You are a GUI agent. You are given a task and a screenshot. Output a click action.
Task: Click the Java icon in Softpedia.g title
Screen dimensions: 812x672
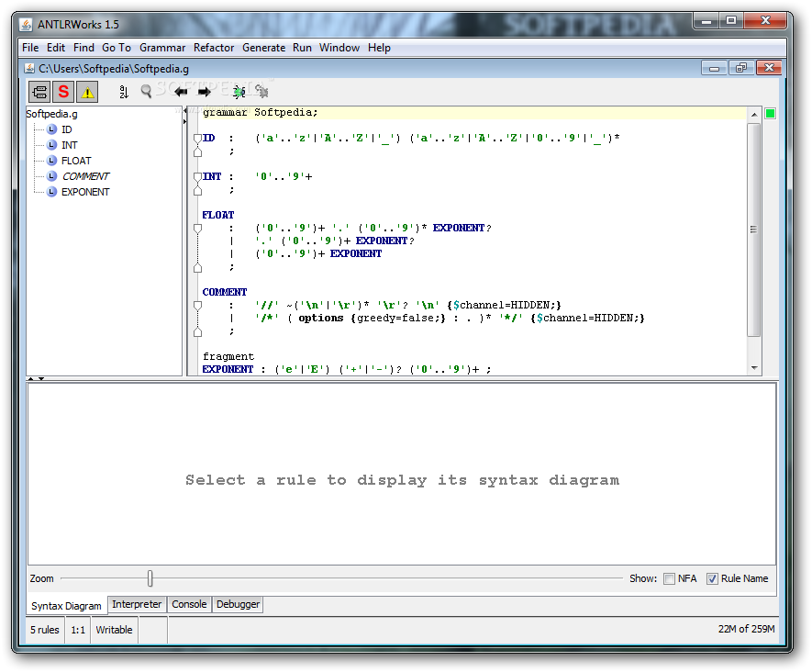(x=29, y=68)
